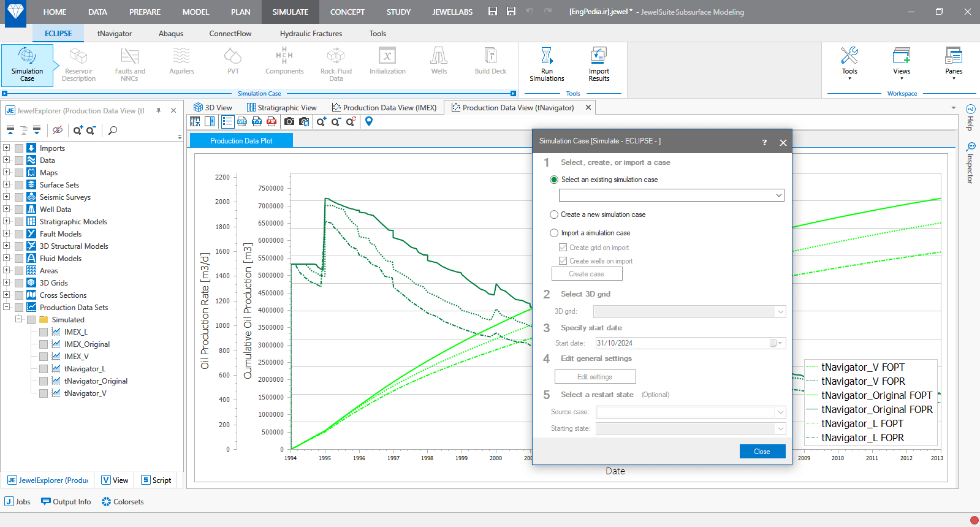
Task: Toggle the IMEX_Original dataset checkbox
Action: [44, 344]
